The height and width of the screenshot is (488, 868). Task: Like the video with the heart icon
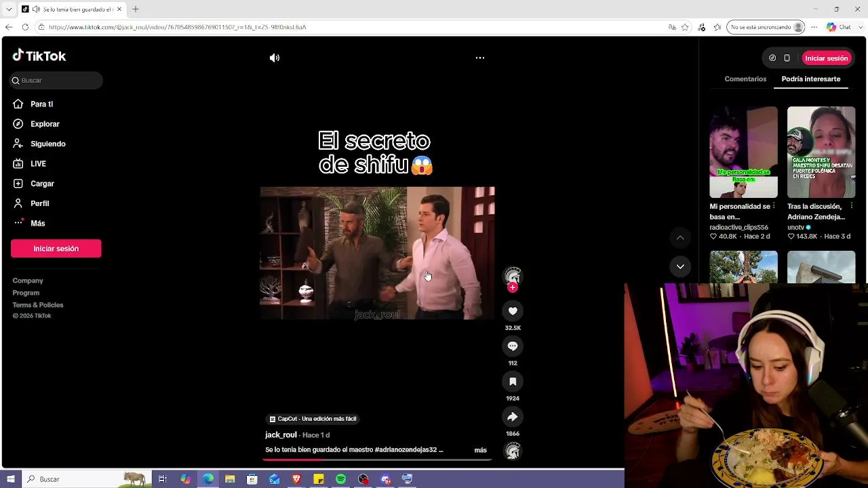point(513,311)
